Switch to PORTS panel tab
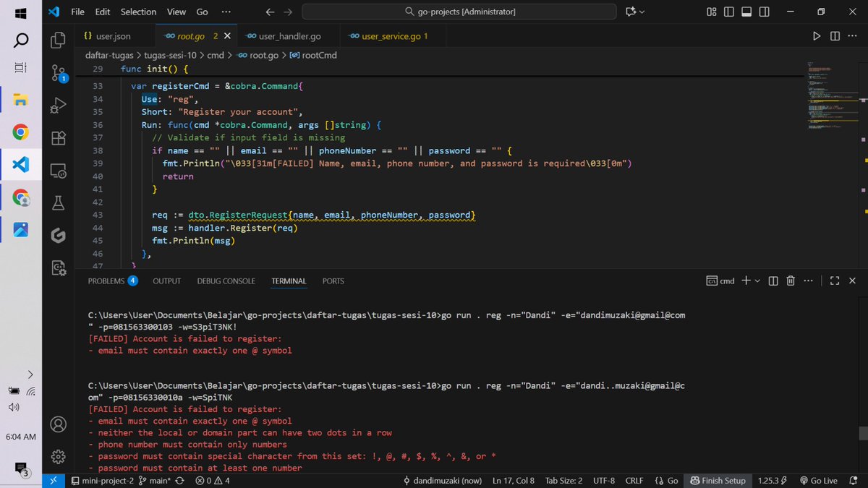 (333, 281)
